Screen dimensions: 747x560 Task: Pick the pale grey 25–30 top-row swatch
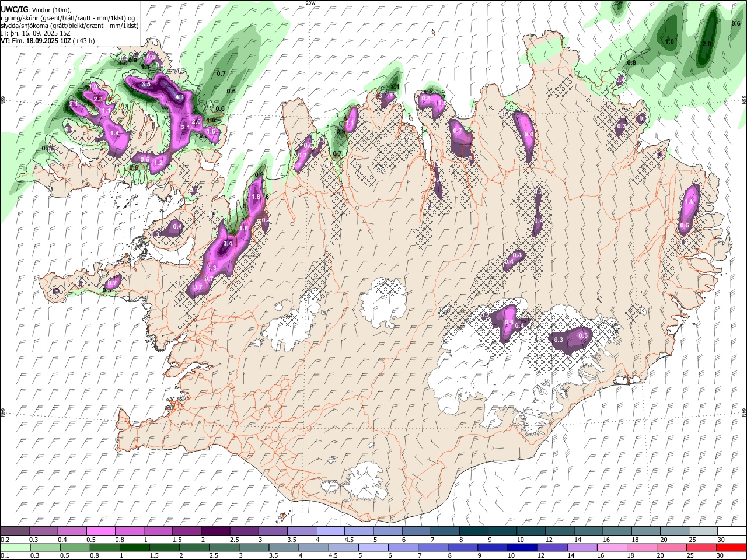[x=704, y=531]
